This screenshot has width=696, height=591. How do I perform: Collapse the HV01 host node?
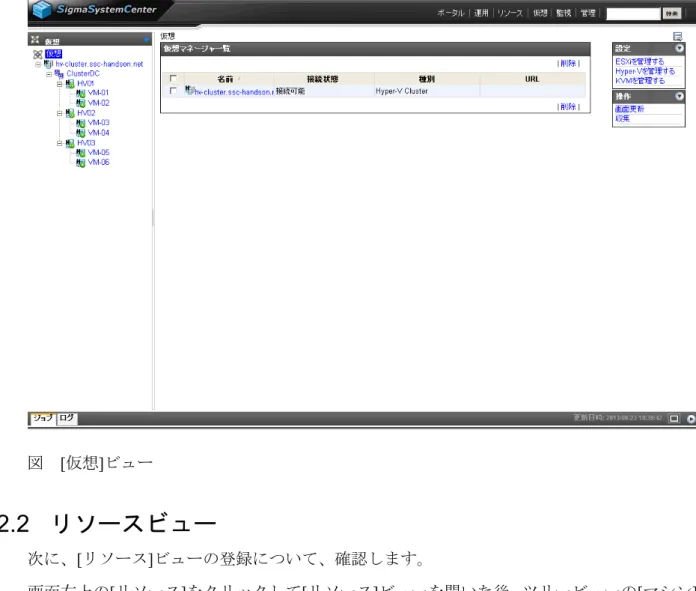[59, 83]
